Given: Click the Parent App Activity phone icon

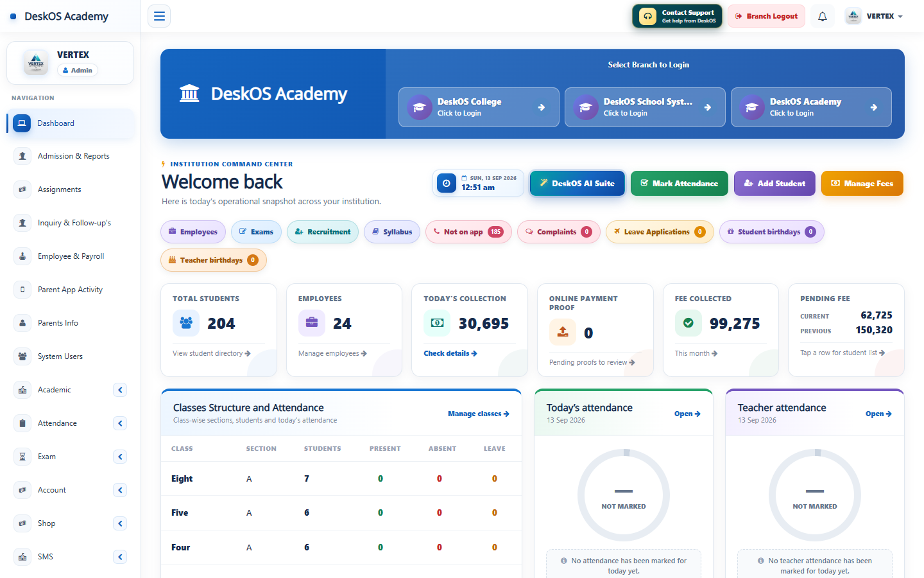Looking at the screenshot, I should tap(22, 290).
